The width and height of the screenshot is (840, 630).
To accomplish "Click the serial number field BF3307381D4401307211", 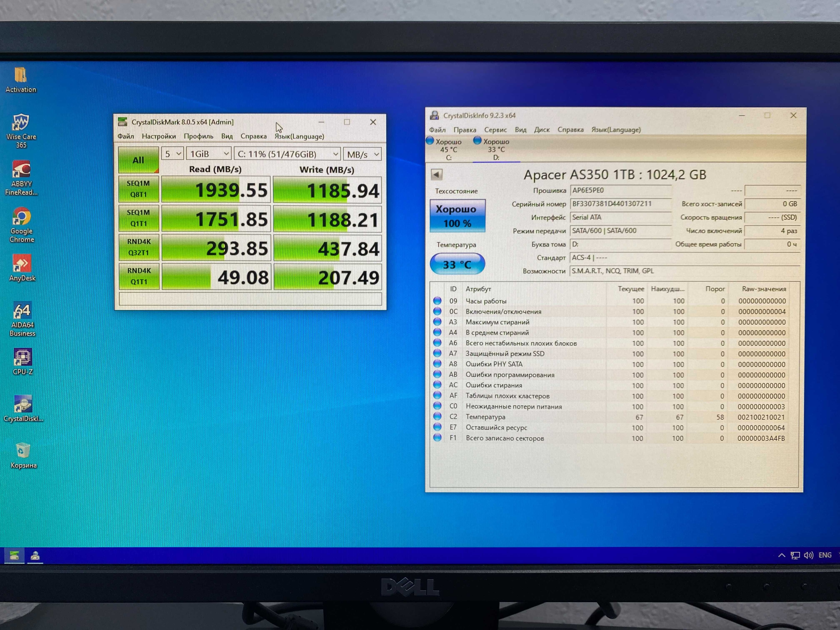I will [x=620, y=204].
